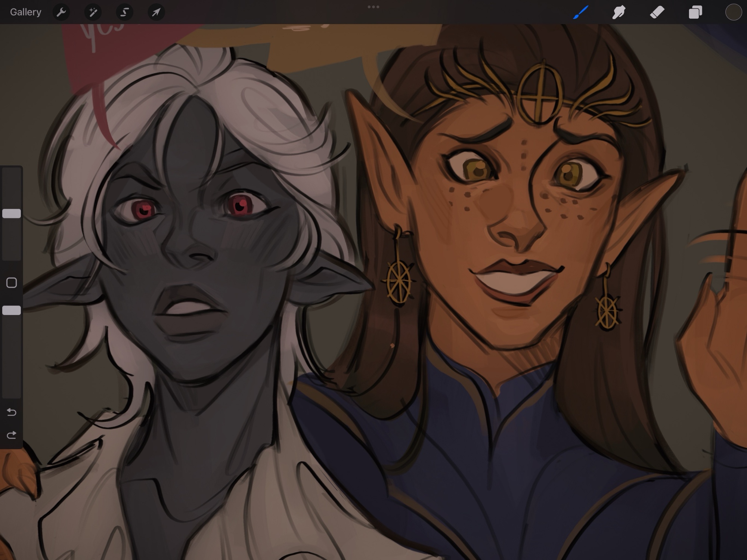Screen dimensions: 747x560
Task: Open the active color swatch circle
Action: (x=733, y=12)
